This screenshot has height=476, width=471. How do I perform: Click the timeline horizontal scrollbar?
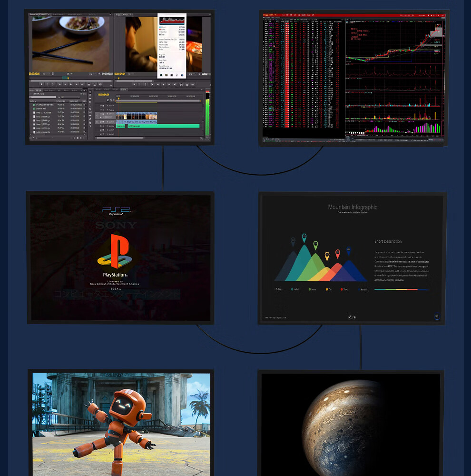click(x=120, y=138)
